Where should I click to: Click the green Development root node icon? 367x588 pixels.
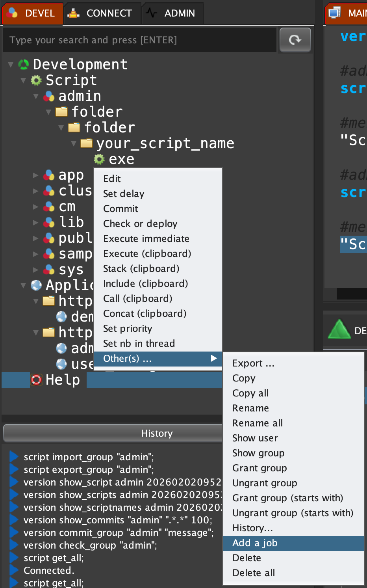click(x=24, y=65)
